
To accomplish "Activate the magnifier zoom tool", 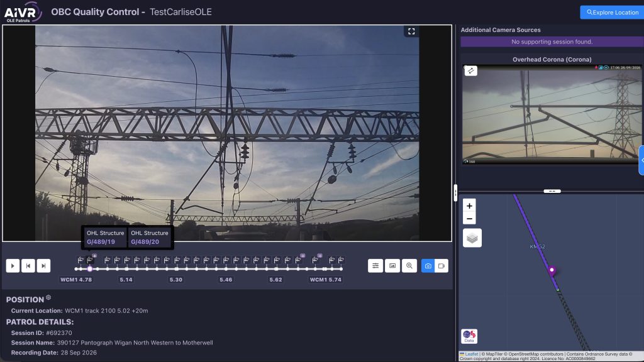I will click(409, 266).
